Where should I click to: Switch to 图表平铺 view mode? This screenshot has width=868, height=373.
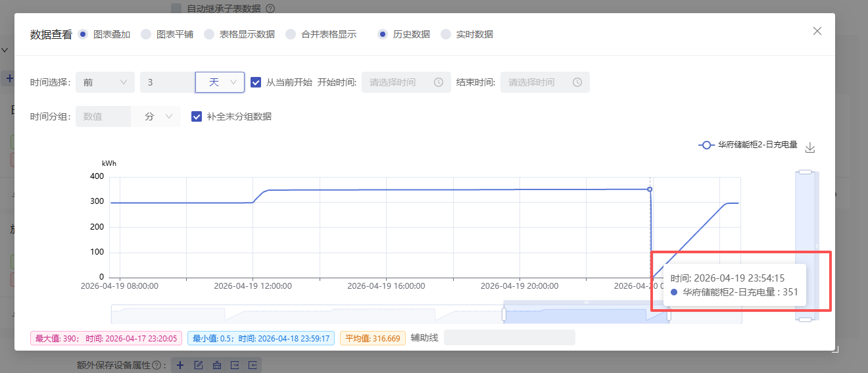(x=146, y=34)
